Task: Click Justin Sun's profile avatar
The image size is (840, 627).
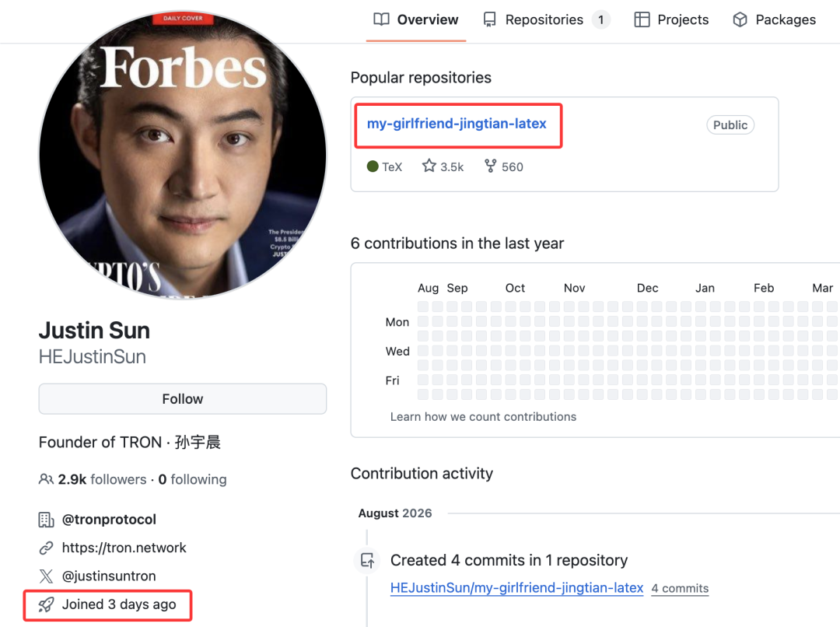Action: tap(183, 156)
